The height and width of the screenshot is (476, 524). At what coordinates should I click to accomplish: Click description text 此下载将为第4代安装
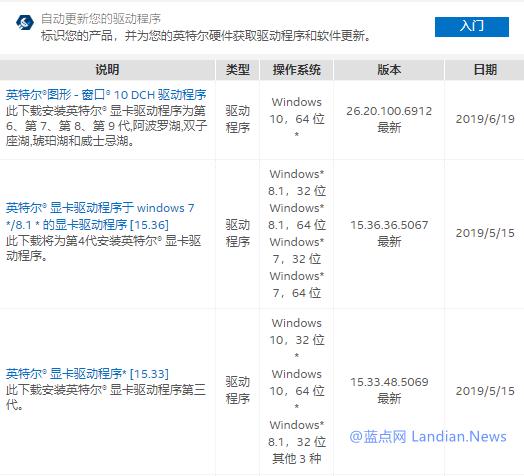tap(104, 248)
